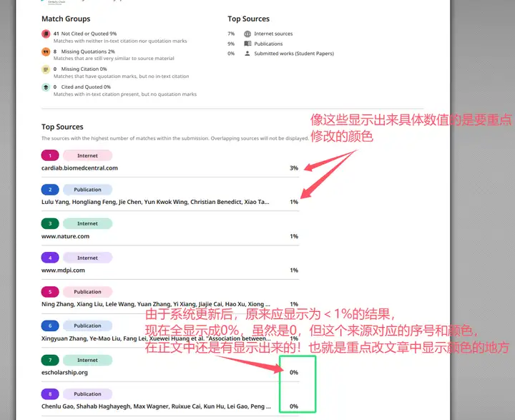Click the Internet sources 7% row
515x420 pixels.
coord(260,34)
